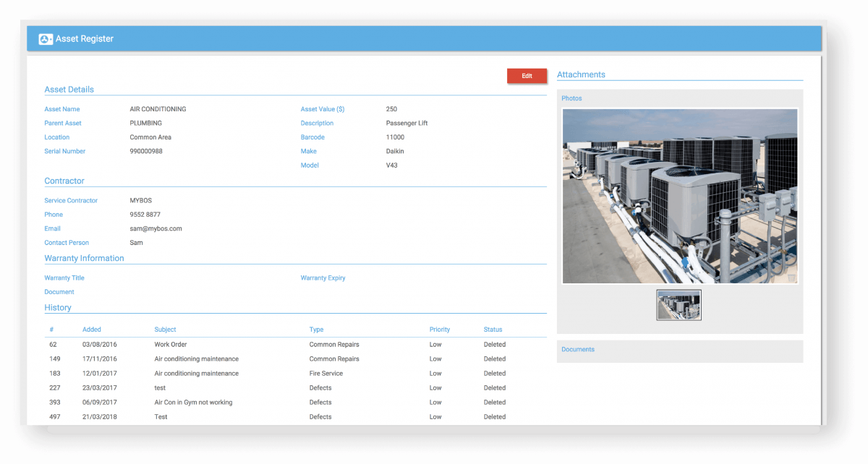Select the small photo thumbnail below the image
868x464 pixels.
click(x=678, y=305)
